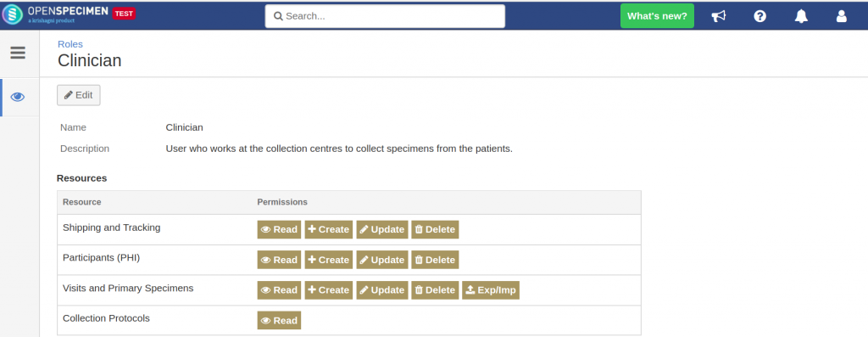Focus the Search input field
This screenshot has height=337, width=868.
point(385,16)
